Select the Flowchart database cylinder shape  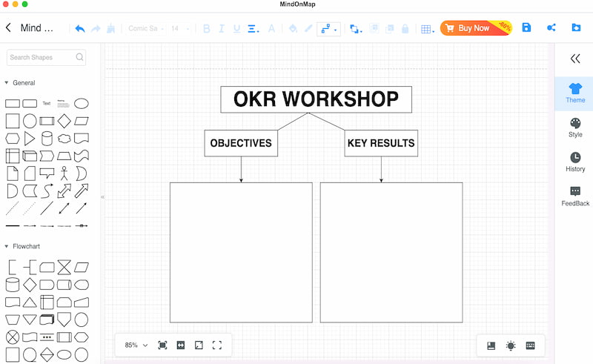tap(12, 285)
